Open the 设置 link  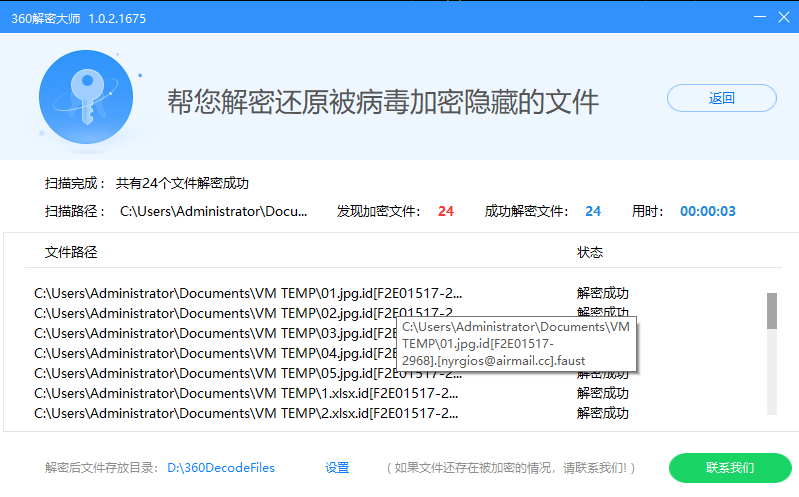coord(337,467)
